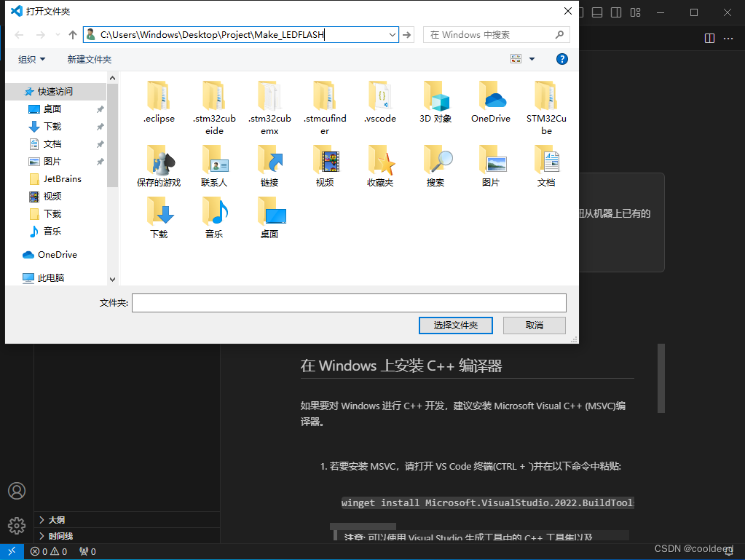Click the 文件夹 name input field
The height and width of the screenshot is (560, 745).
(349, 303)
